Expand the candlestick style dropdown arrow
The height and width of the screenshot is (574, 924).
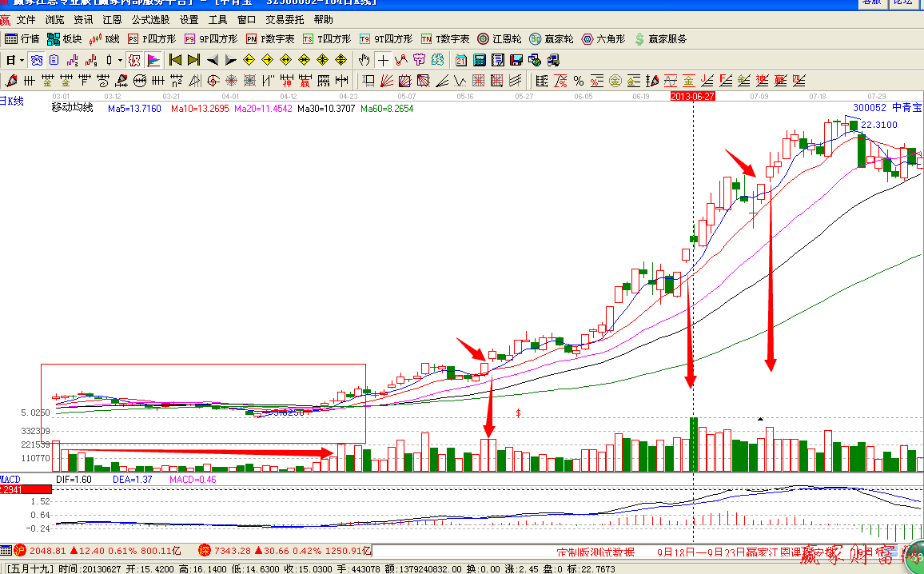[121, 60]
